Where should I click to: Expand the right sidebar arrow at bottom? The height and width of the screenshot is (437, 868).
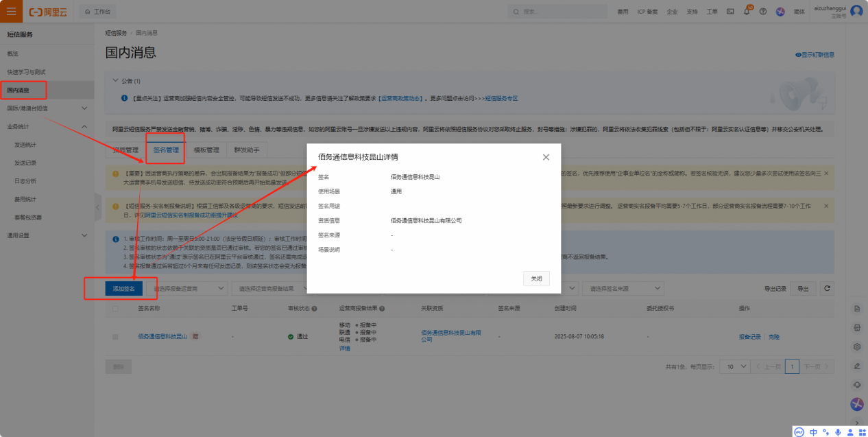point(856,422)
